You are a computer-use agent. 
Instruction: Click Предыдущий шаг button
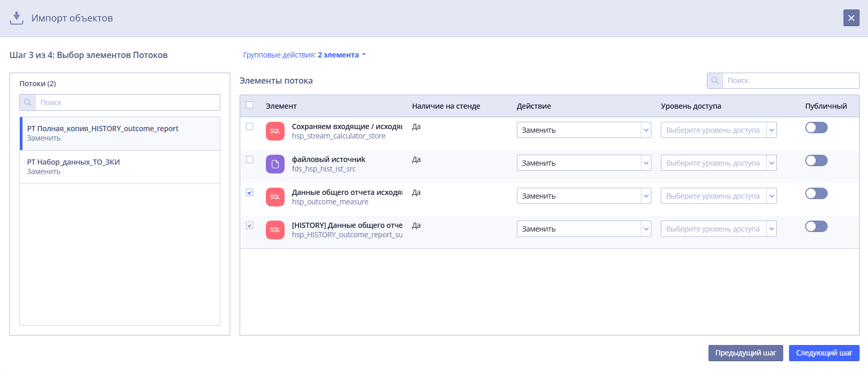pos(746,353)
